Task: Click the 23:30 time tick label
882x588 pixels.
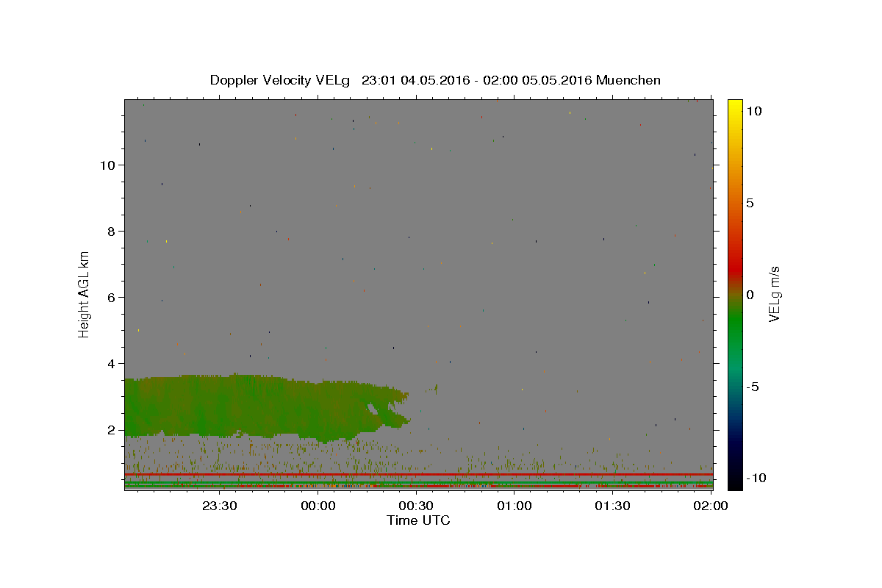Action: tap(220, 506)
